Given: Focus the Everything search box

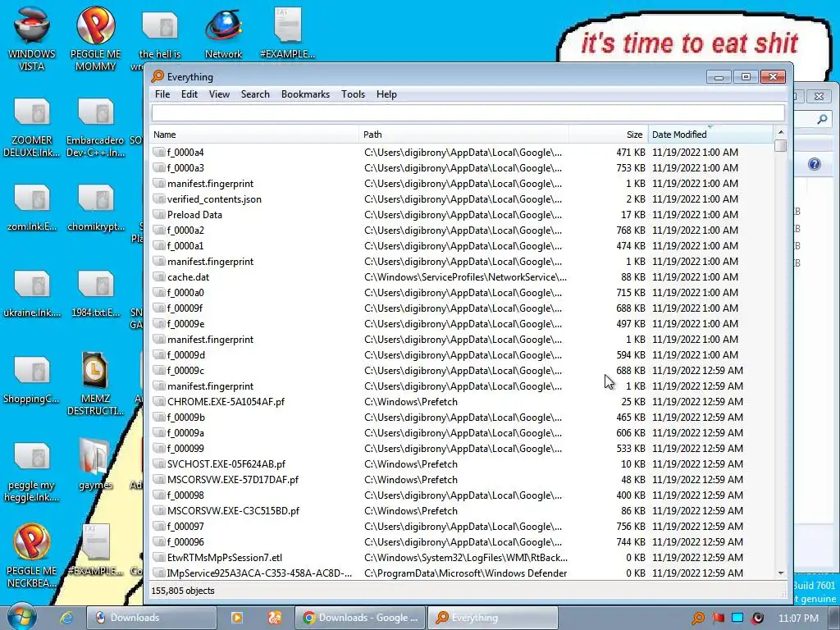Looking at the screenshot, I should [x=468, y=113].
